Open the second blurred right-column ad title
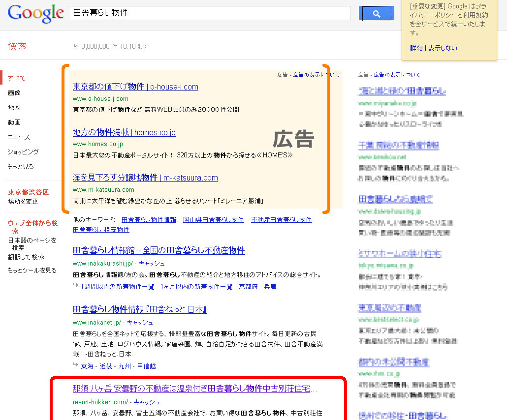The width and height of the screenshot is (507, 420). [398, 146]
